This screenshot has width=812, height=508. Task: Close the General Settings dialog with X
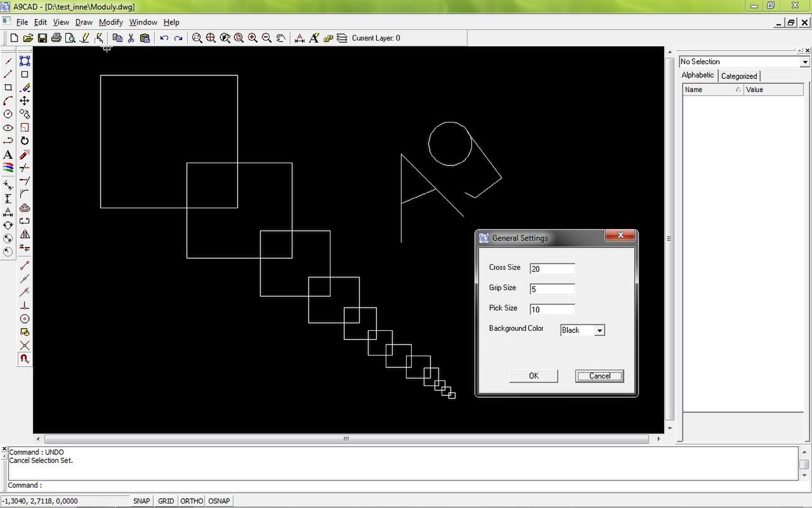pyautogui.click(x=620, y=236)
